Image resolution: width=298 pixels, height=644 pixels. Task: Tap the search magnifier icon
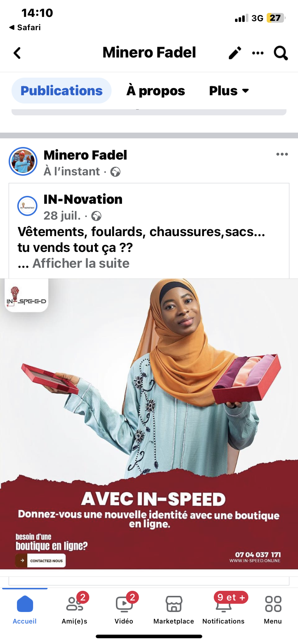point(281,53)
